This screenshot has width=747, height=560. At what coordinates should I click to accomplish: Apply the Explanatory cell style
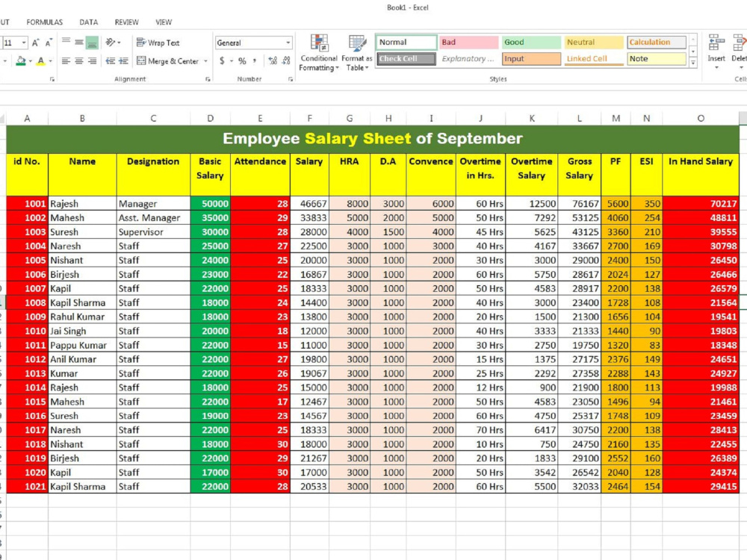(469, 58)
